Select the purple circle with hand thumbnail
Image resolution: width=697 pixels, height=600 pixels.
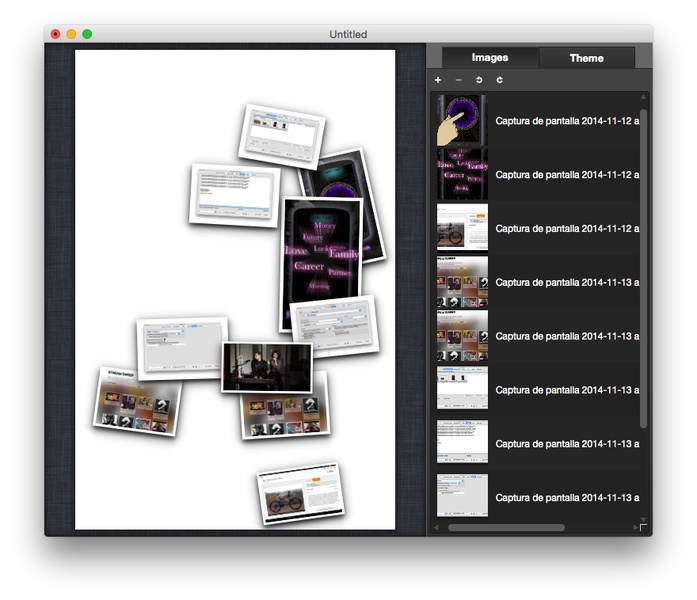tap(462, 120)
